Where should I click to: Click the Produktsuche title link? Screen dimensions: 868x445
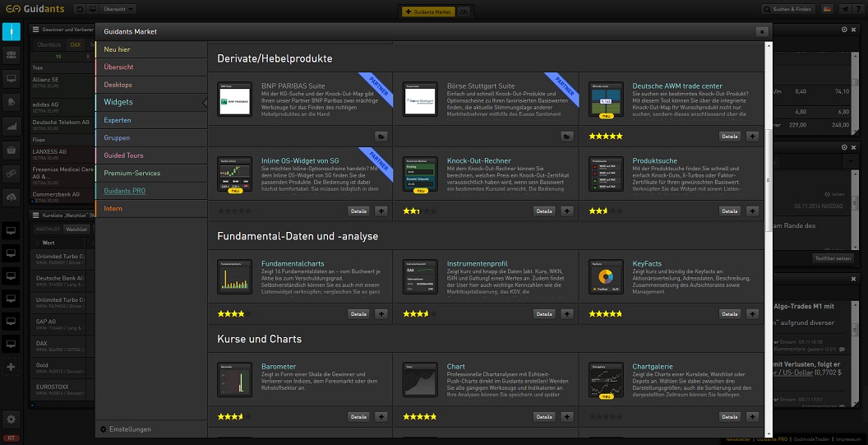click(655, 161)
